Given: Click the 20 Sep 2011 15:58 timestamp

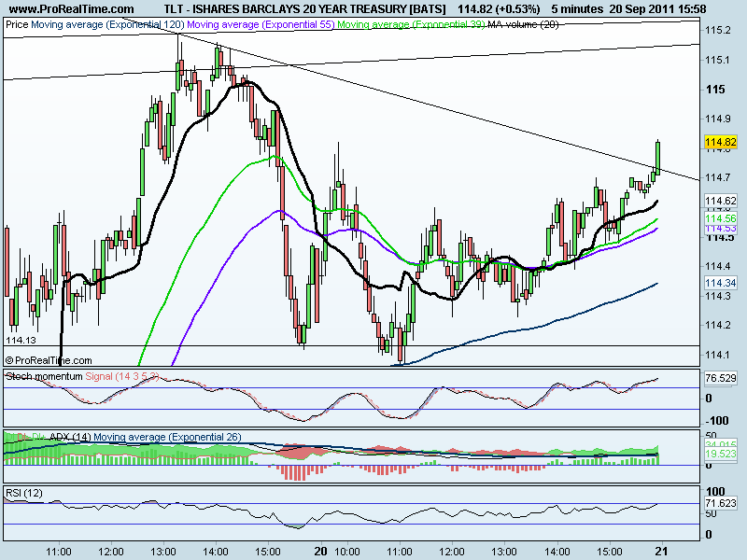Looking at the screenshot, I should click(659, 8).
